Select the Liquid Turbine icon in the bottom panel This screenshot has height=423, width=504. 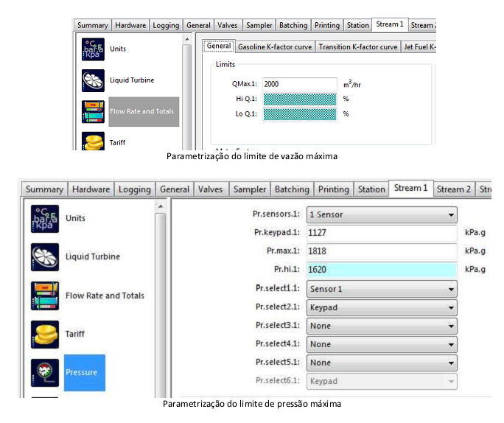pos(45,257)
